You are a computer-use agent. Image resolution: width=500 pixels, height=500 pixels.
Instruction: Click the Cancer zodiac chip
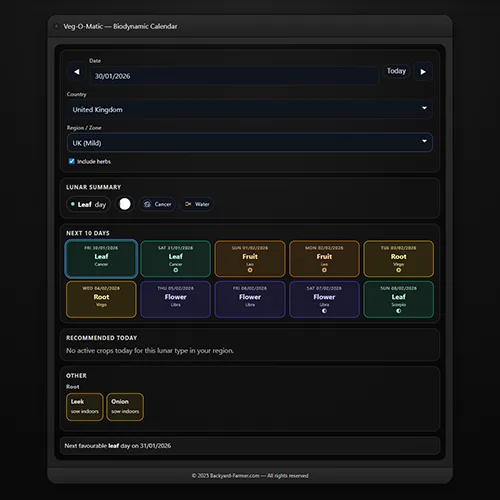click(x=158, y=204)
